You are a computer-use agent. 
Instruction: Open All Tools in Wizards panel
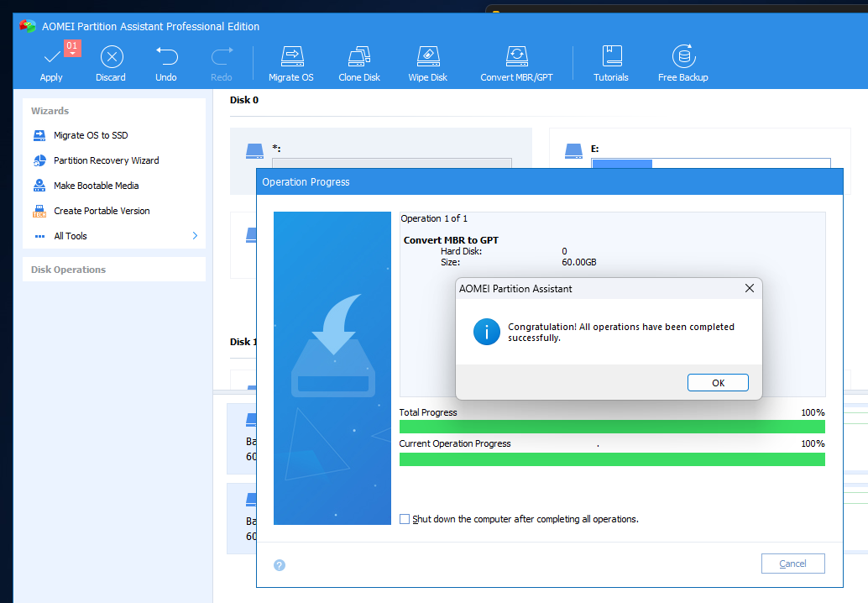tap(71, 236)
